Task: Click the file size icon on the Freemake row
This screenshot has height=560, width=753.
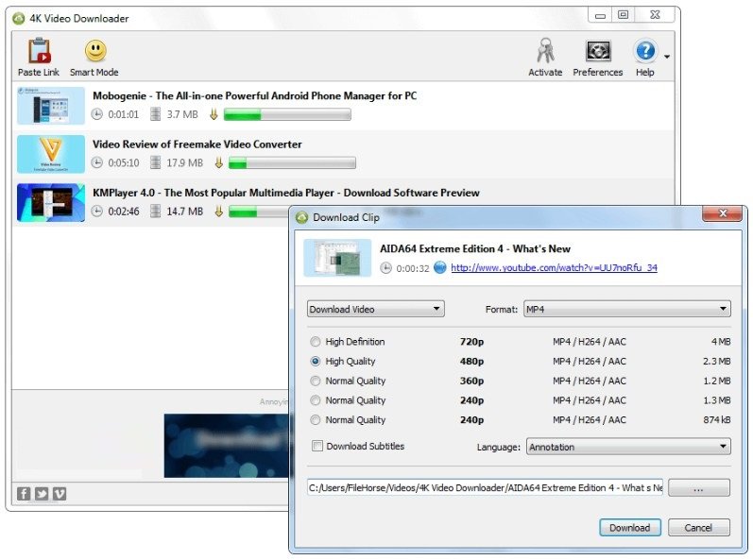Action: (x=155, y=162)
